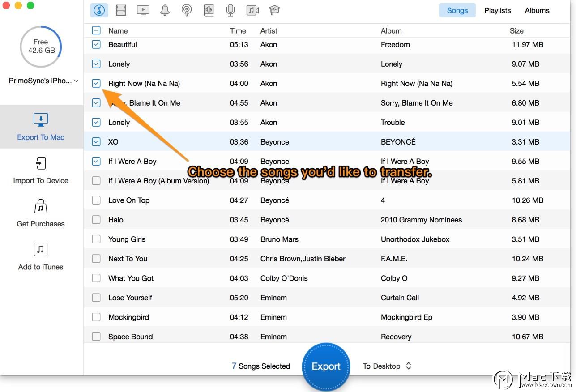This screenshot has width=576, height=392.
Task: Select the Get Purchases label
Action: tap(41, 224)
